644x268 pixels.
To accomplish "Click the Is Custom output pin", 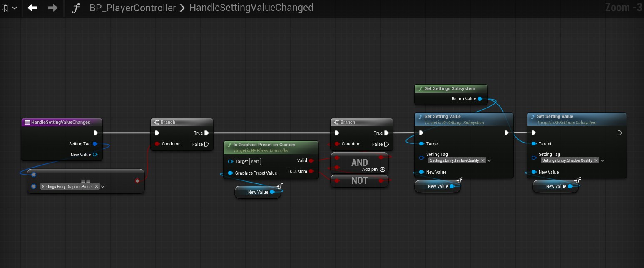I will [x=311, y=171].
